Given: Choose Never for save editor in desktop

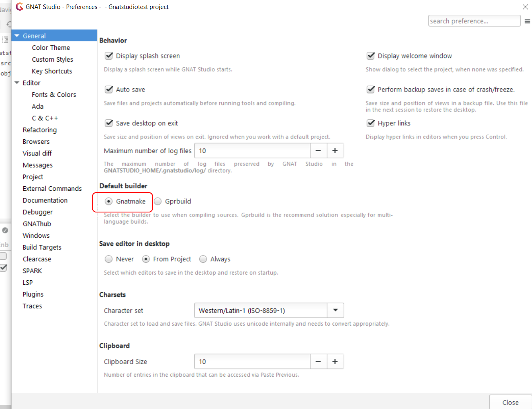Looking at the screenshot, I should (109, 259).
